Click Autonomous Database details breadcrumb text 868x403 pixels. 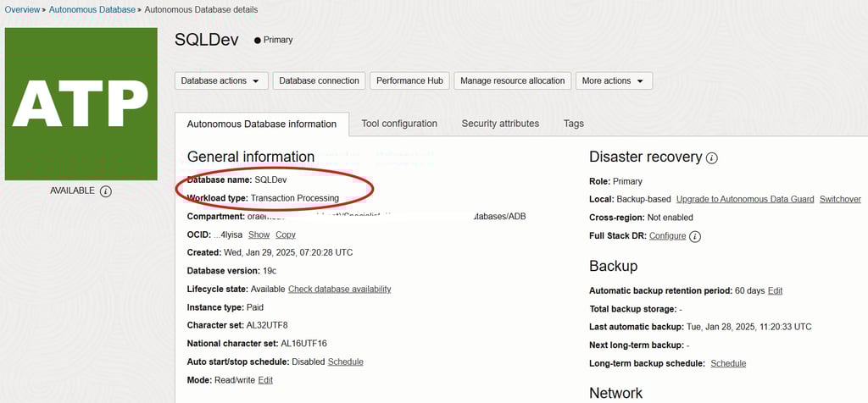tap(201, 9)
